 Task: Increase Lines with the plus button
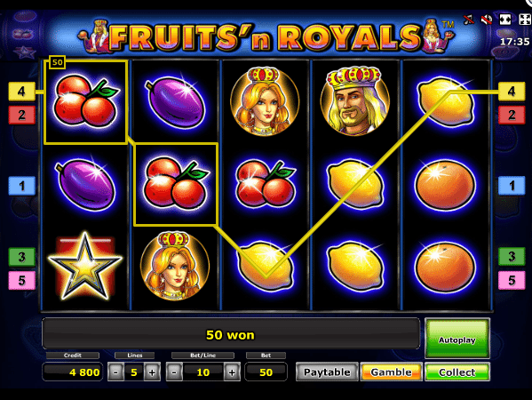152,372
